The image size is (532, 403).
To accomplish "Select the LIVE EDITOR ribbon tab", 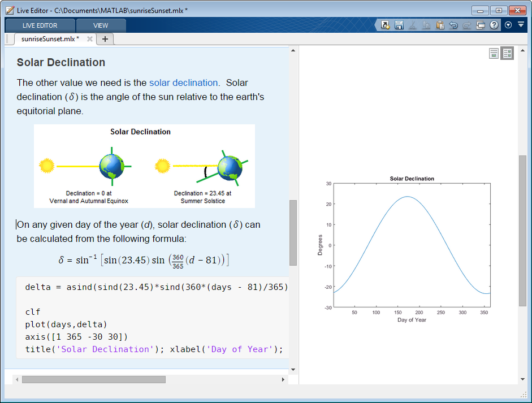I will click(x=40, y=25).
